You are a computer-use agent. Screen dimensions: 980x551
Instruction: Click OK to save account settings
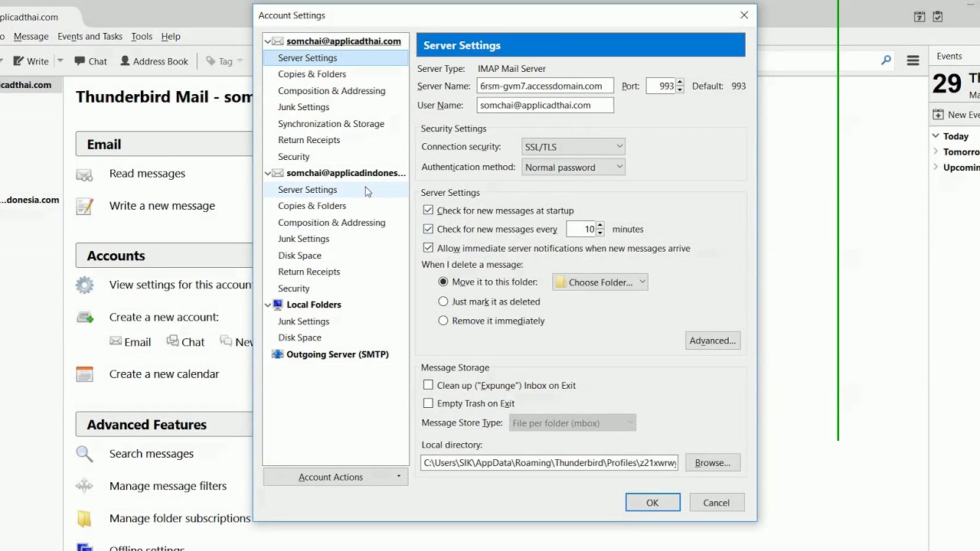652,503
